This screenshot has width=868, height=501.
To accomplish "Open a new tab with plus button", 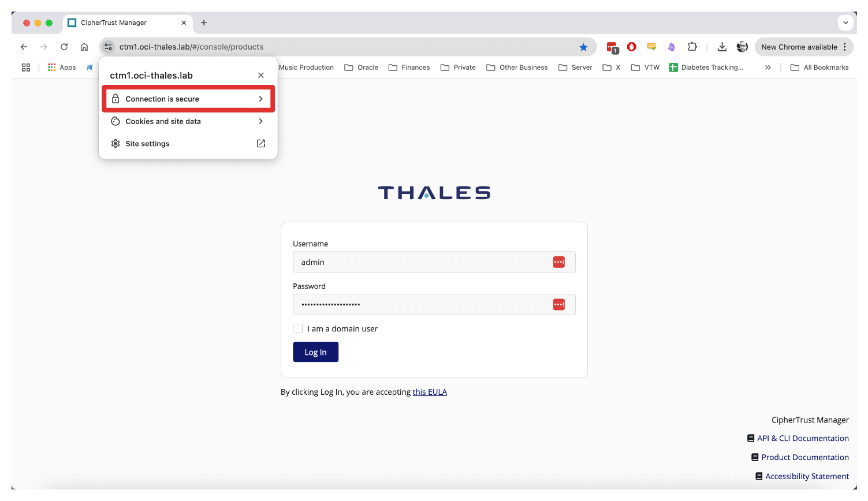I will pyautogui.click(x=204, y=23).
